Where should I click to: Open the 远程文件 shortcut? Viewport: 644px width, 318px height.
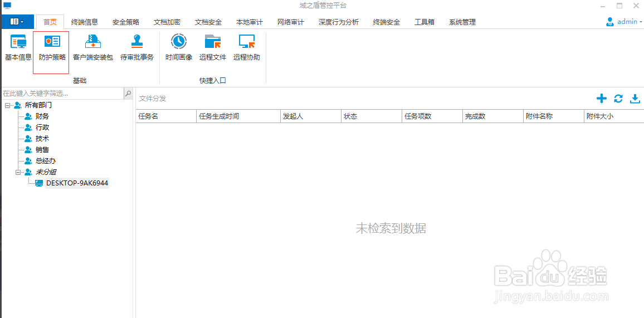coord(213,48)
